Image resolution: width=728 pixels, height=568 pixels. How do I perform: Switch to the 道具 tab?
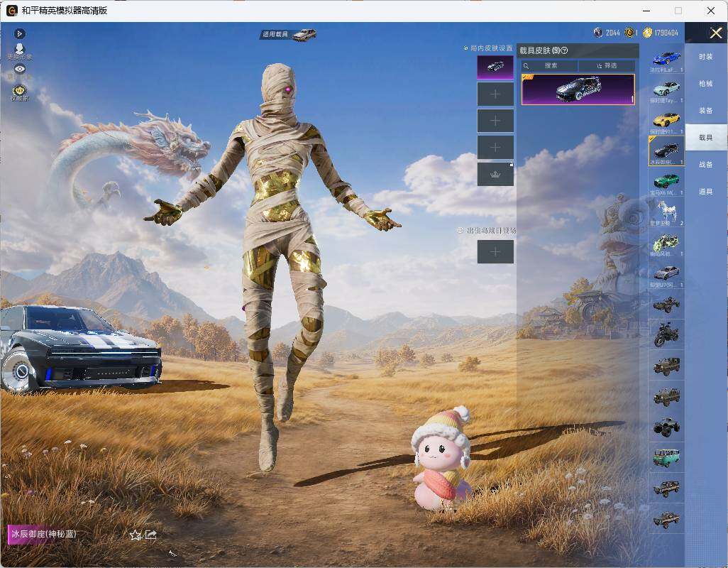pos(706,192)
